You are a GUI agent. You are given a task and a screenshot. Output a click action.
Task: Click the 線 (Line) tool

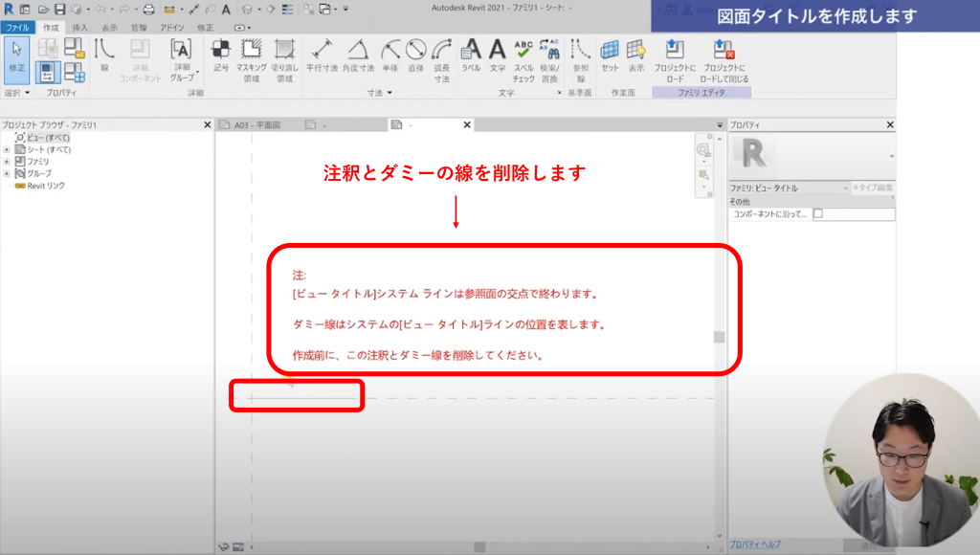pyautogui.click(x=103, y=57)
